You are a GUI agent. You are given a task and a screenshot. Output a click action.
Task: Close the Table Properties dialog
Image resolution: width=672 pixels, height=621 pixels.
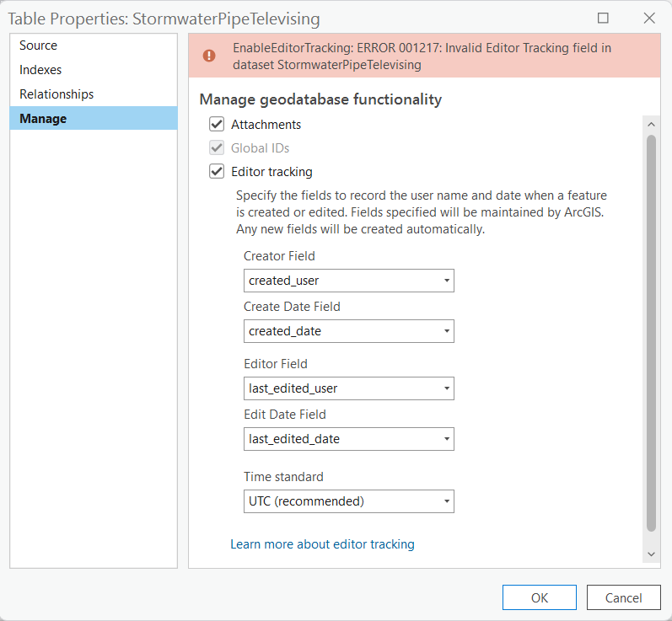click(x=648, y=18)
